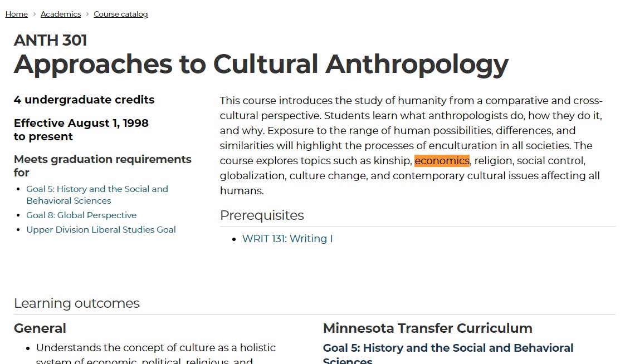This screenshot has width=625, height=364.
Task: Open Upper Division Liberal Studies Goal link
Action: click(101, 229)
